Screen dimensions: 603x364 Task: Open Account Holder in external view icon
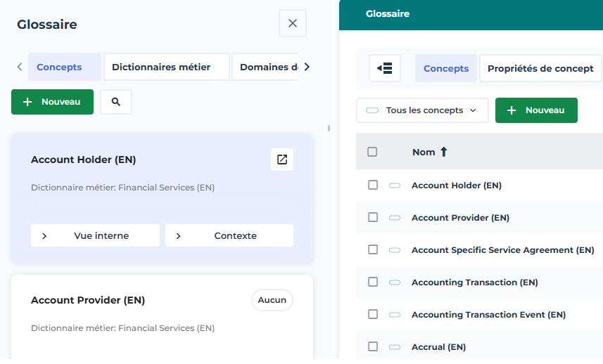(x=282, y=160)
